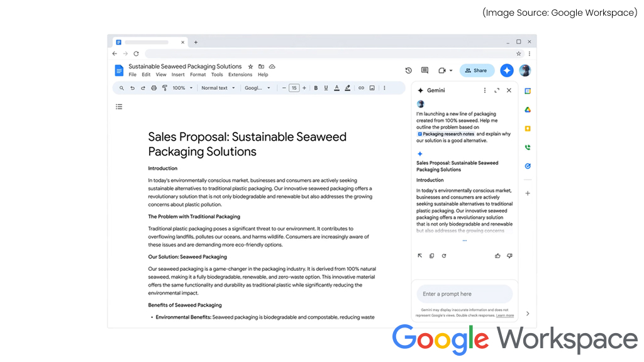Print the document
This screenshot has width=644, height=362.
tap(153, 88)
